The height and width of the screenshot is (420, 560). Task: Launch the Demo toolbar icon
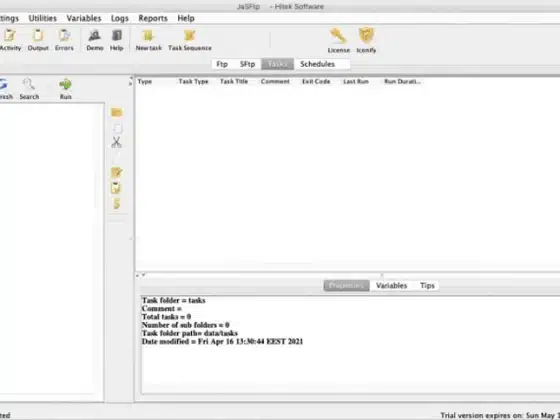click(x=95, y=40)
